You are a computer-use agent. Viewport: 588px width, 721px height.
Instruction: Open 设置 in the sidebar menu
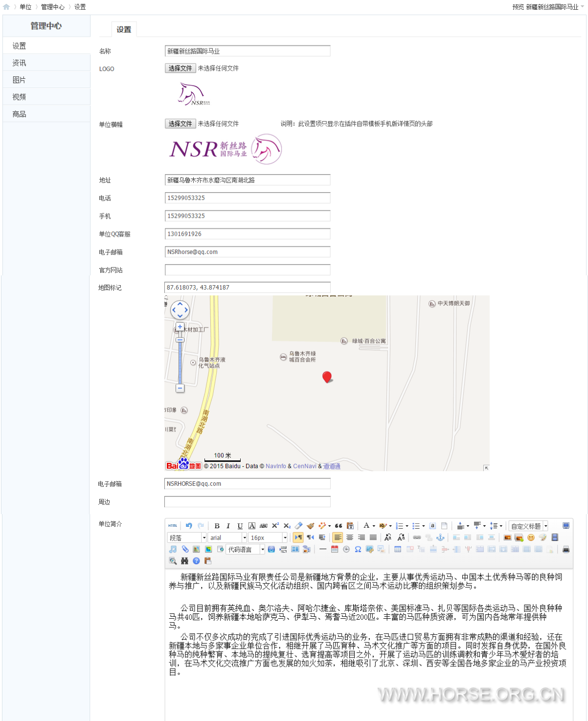pos(46,45)
